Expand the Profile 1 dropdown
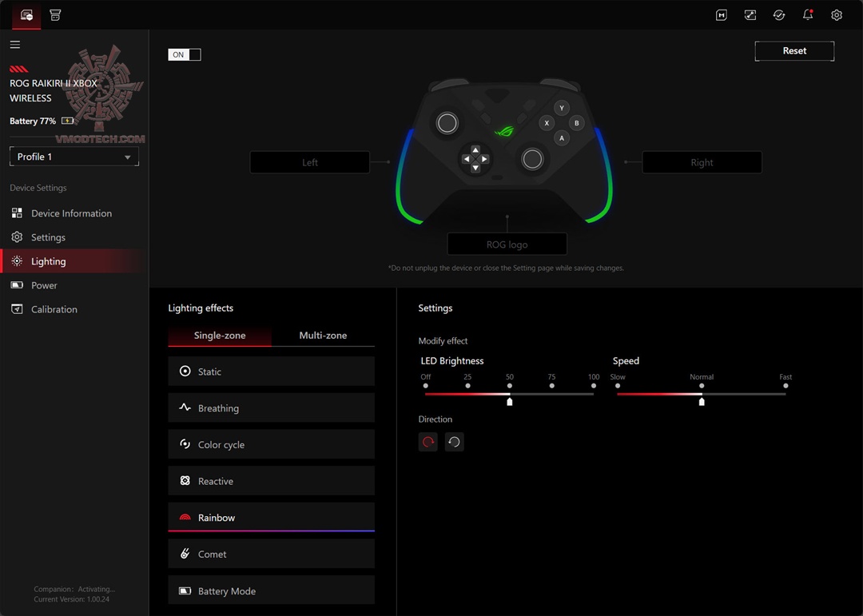The image size is (863, 616). pyautogui.click(x=74, y=157)
